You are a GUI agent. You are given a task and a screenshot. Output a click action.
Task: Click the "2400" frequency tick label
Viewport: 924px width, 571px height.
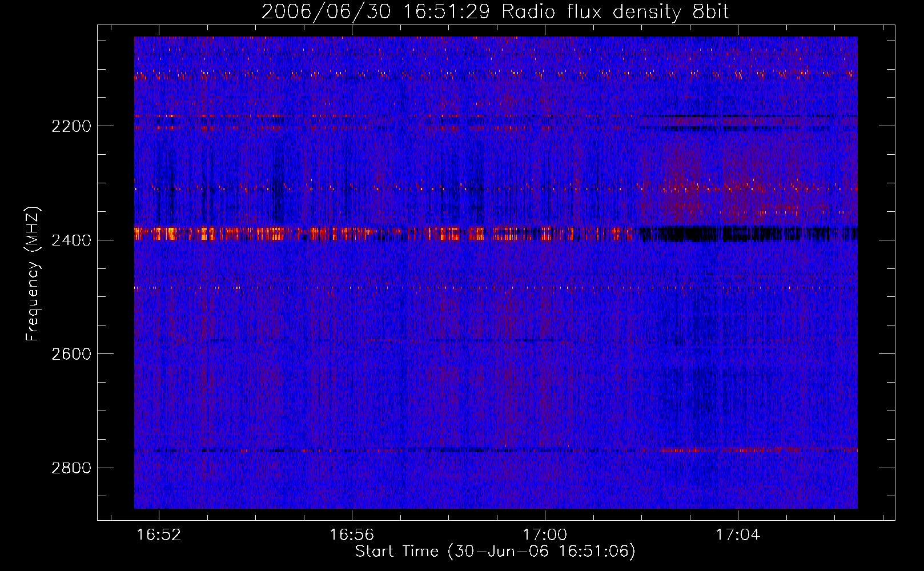71,240
